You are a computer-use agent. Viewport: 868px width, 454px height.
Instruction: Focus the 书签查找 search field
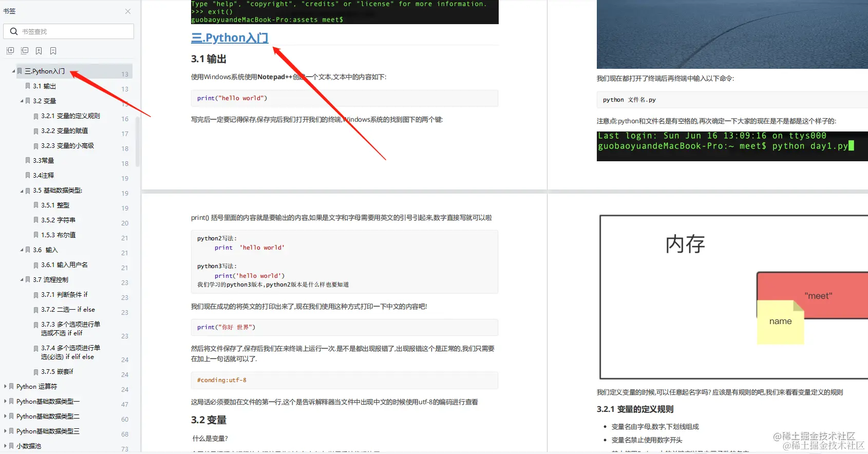point(69,31)
